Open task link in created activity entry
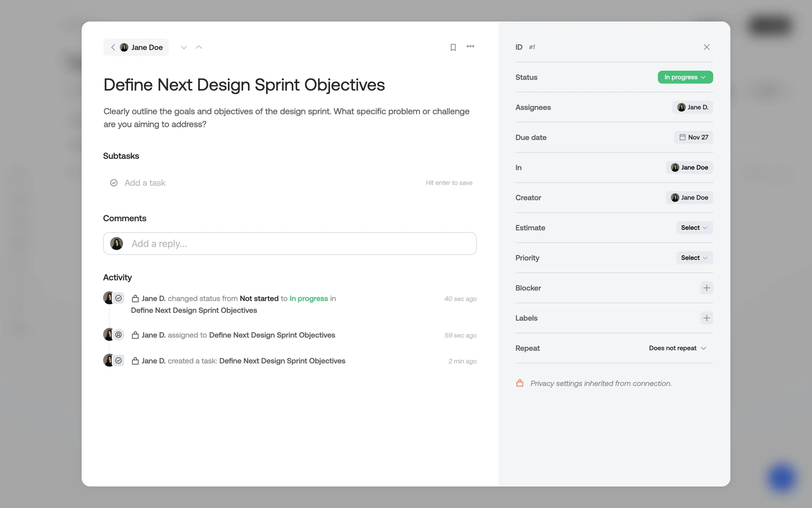This screenshot has width=812, height=508. [282, 361]
